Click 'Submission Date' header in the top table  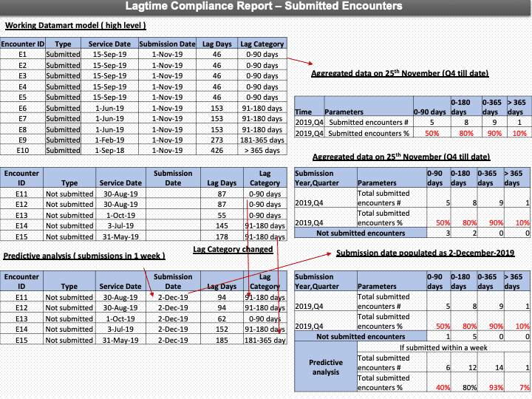167,44
